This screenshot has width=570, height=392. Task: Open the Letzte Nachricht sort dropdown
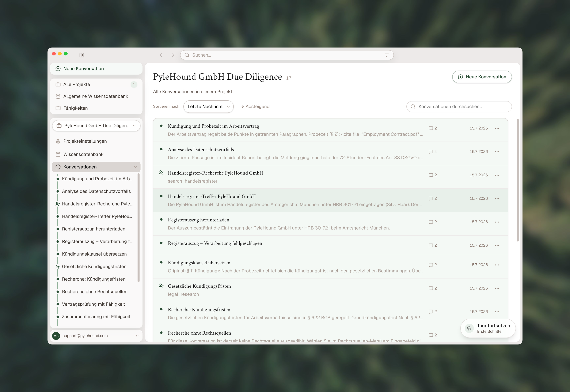click(x=208, y=106)
